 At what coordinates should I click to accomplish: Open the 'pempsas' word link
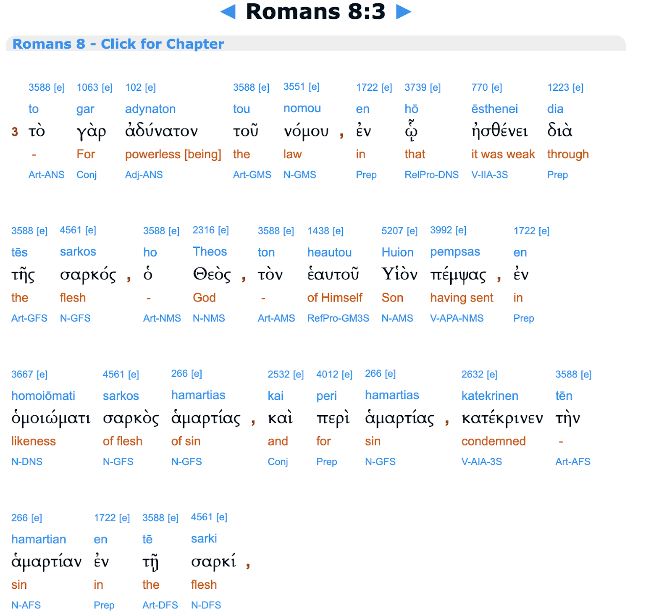coord(455,252)
